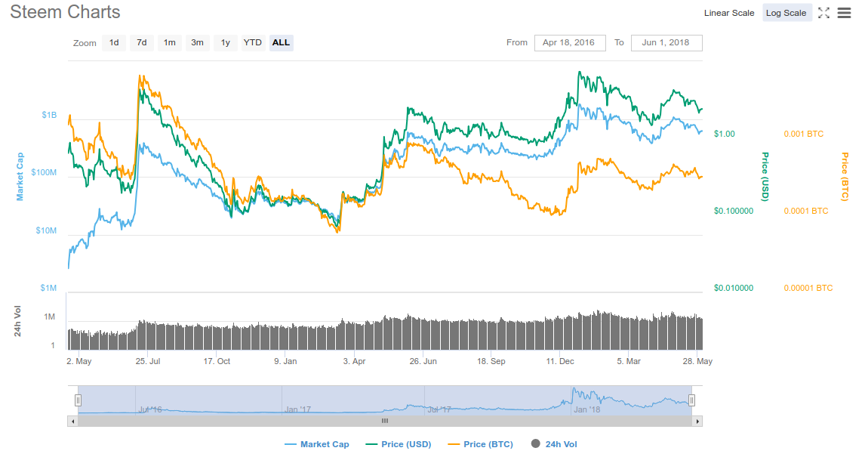Click the Price (BTC) axis title
The height and width of the screenshot is (454, 868).
pyautogui.click(x=845, y=176)
